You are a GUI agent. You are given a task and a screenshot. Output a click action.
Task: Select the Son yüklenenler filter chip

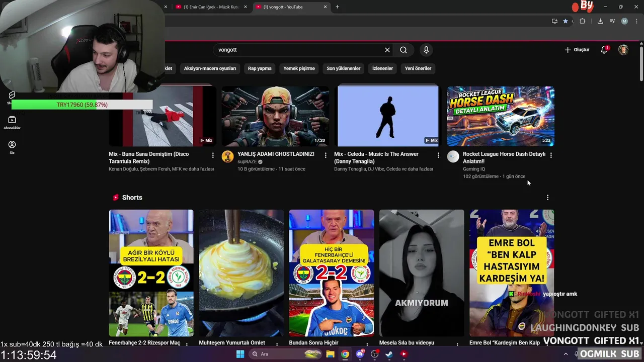click(344, 68)
